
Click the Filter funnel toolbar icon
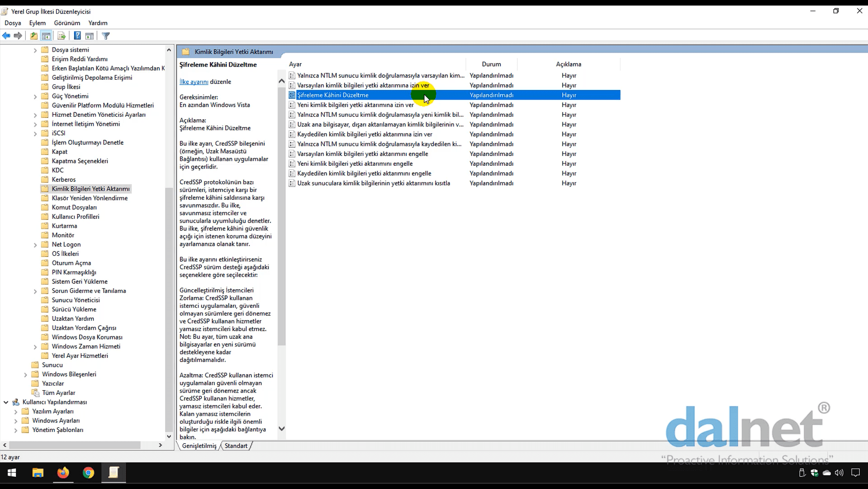(106, 36)
